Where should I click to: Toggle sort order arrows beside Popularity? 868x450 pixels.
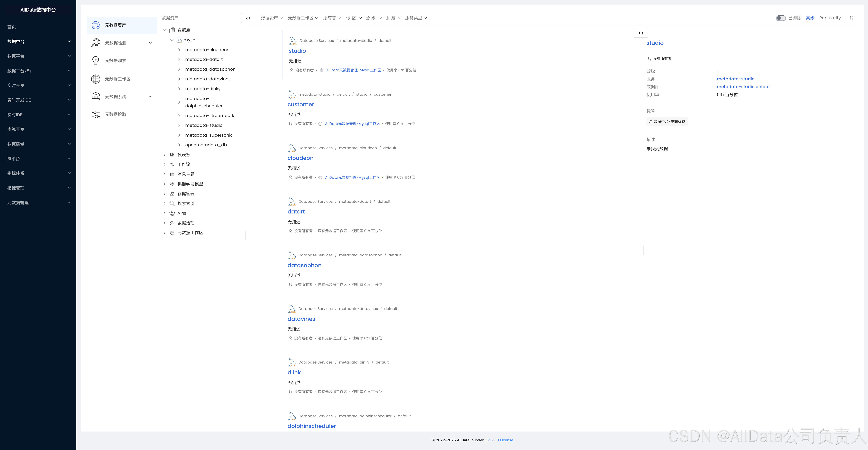[852, 18]
